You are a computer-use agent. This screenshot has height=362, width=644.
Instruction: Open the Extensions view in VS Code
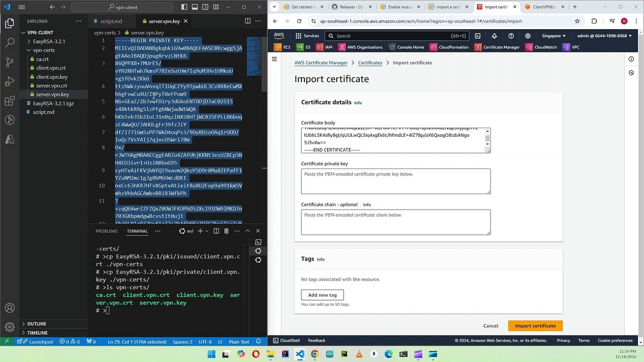point(10,102)
